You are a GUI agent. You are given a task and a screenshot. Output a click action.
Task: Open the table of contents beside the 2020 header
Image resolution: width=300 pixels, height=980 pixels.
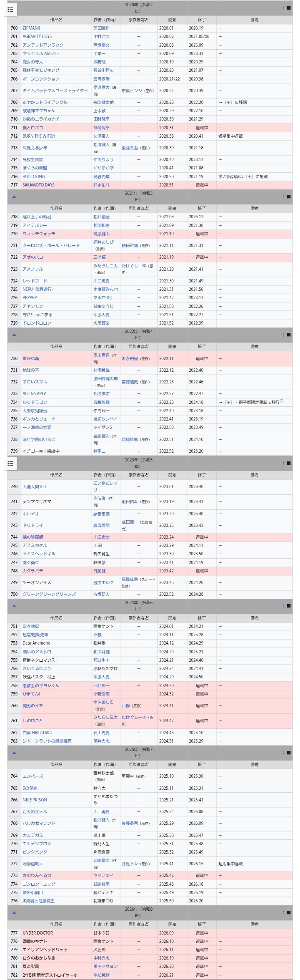click(11, 10)
